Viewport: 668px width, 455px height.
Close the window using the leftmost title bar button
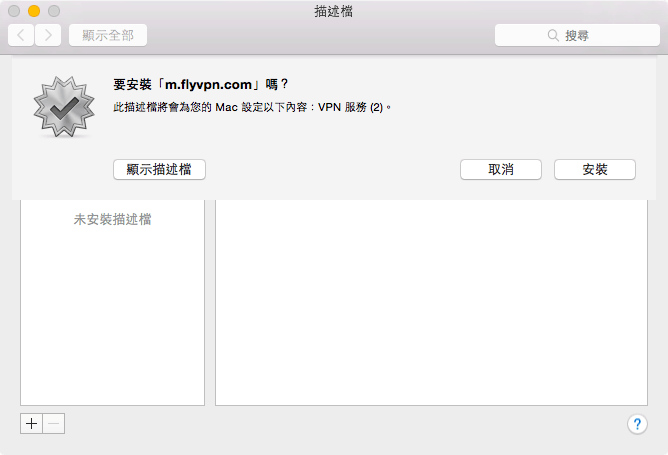(x=14, y=12)
